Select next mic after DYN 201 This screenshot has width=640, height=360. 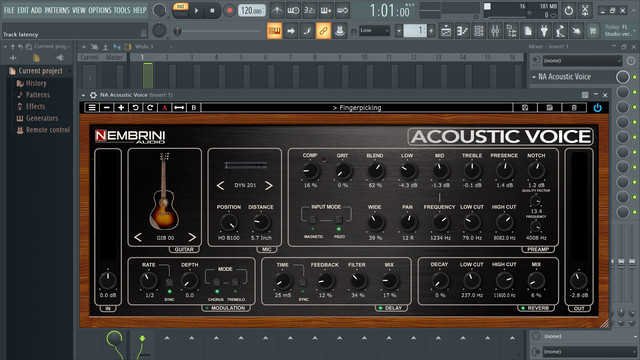coord(269,186)
